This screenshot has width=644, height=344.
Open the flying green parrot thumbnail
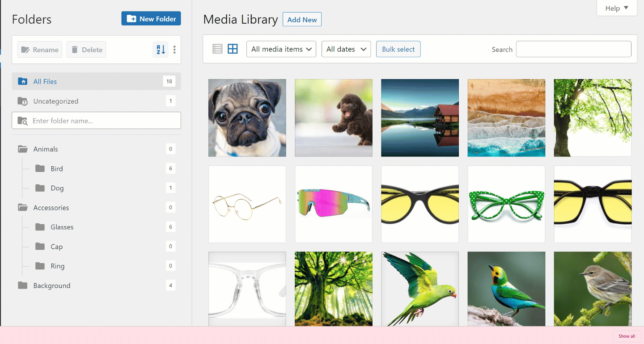pyautogui.click(x=420, y=289)
